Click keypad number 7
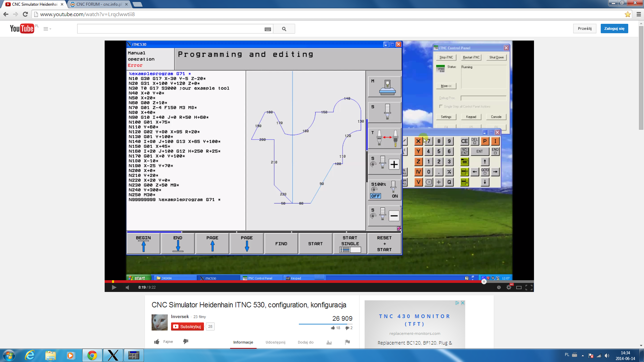The image size is (644, 362). [x=429, y=141]
